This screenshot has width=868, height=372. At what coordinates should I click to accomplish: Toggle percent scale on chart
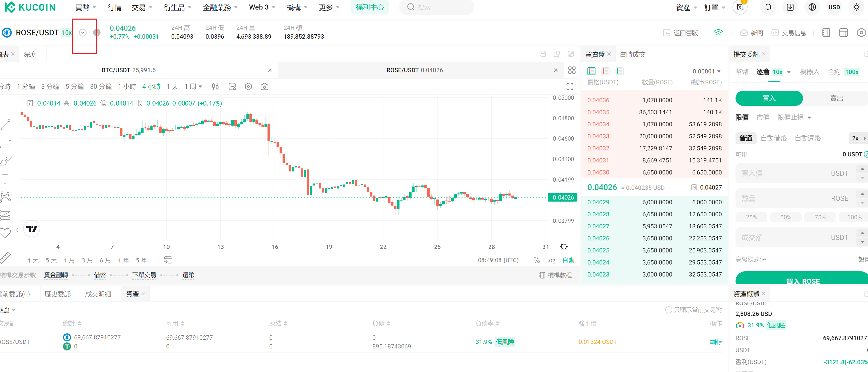tap(537, 260)
